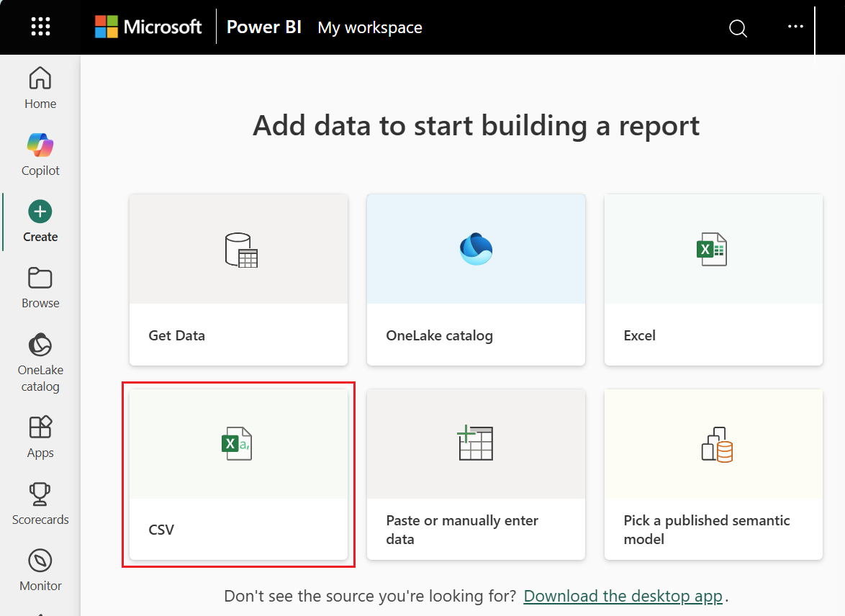Viewport: 845px width, 616px height.
Task: Open the search magnifier icon
Action: coord(738,27)
